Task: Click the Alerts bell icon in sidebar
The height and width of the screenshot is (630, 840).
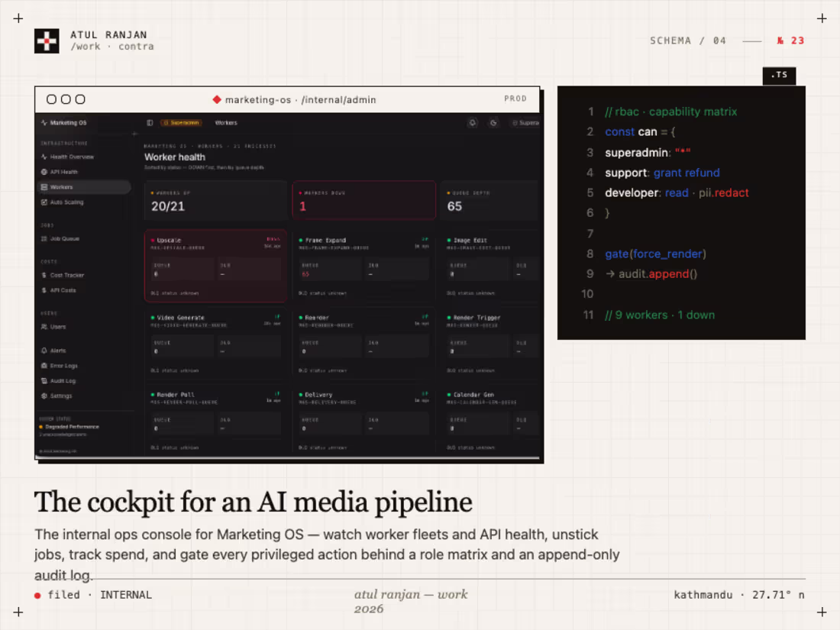Action: [44, 351]
